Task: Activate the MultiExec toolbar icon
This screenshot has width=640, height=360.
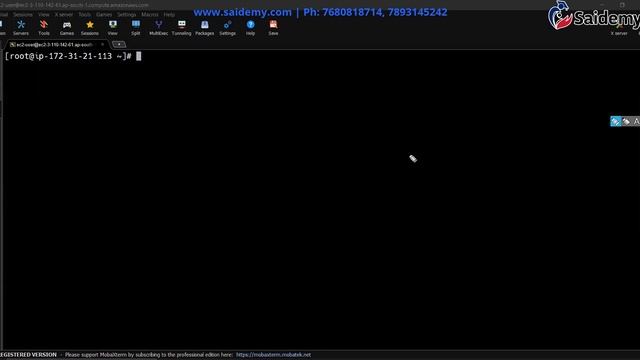Action: click(158, 28)
